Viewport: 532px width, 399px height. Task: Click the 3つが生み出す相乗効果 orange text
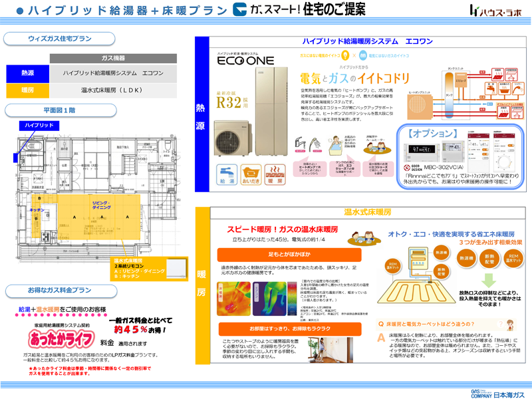click(x=491, y=243)
